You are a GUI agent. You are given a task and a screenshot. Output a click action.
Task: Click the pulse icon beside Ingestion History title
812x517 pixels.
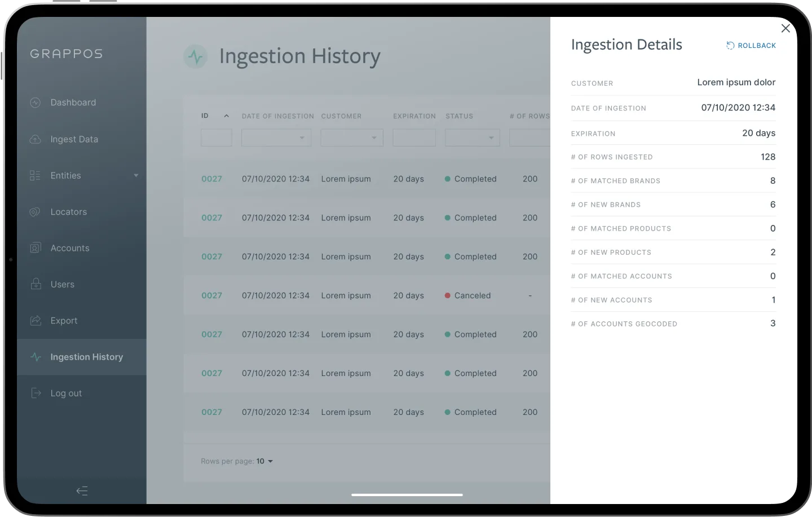196,56
